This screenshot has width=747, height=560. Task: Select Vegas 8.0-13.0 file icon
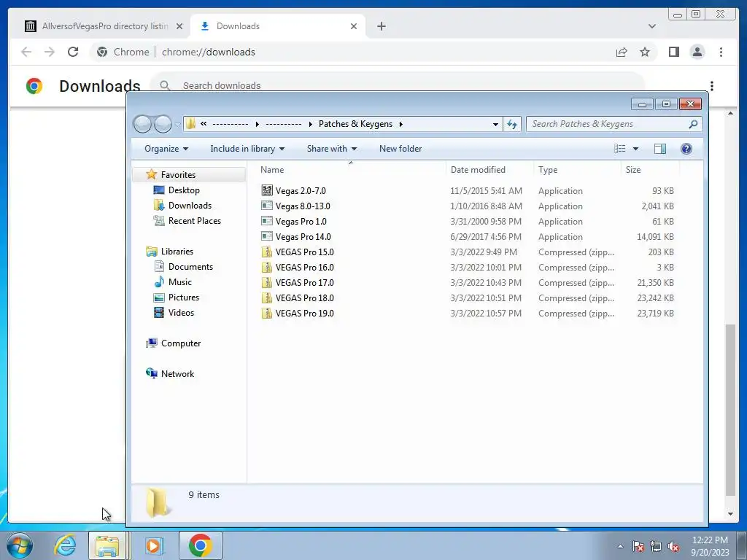(267, 206)
